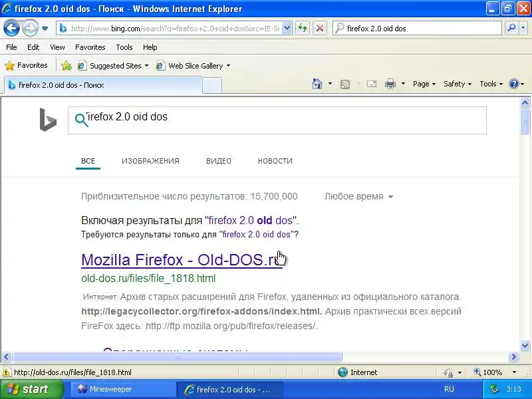Click horizontal scrollbar right arrow

[513, 356]
